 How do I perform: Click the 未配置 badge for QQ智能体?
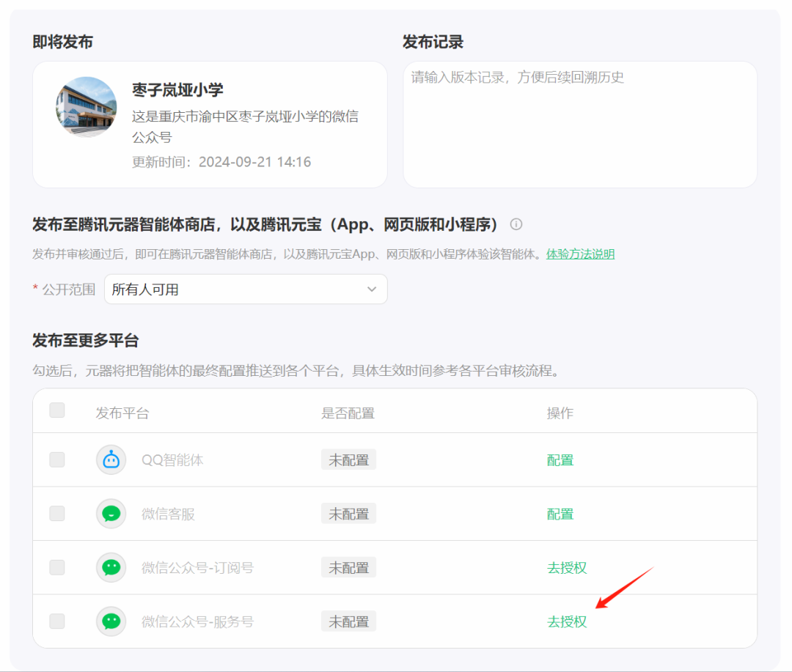348,459
